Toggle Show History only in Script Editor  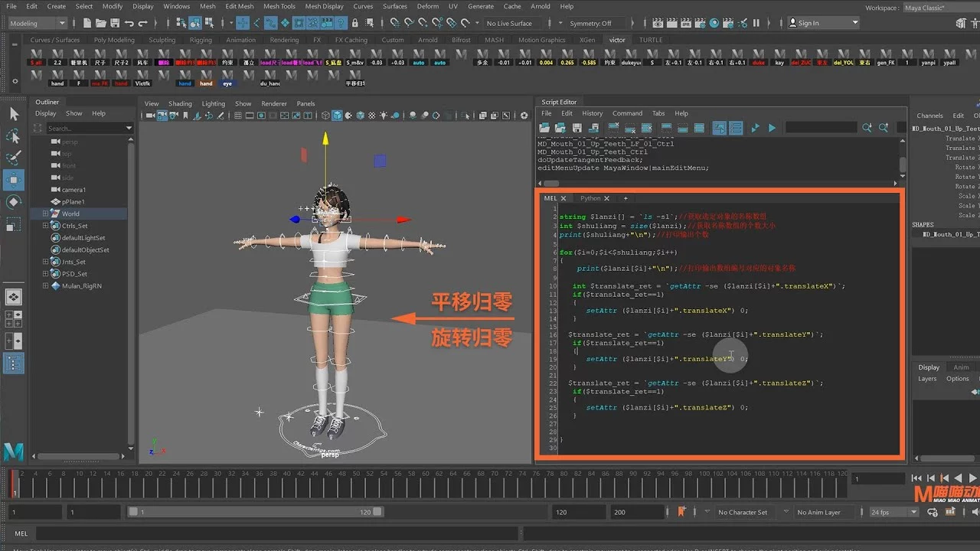666,128
